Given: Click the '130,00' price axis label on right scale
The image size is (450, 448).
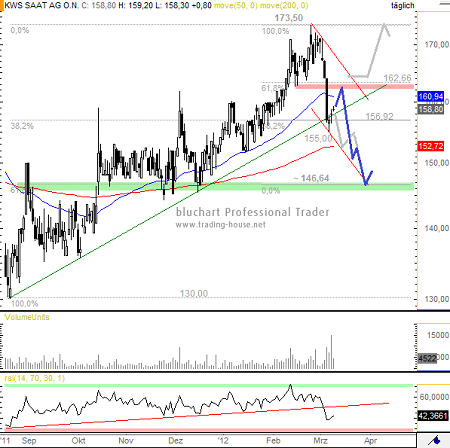Looking at the screenshot, I should (x=436, y=299).
